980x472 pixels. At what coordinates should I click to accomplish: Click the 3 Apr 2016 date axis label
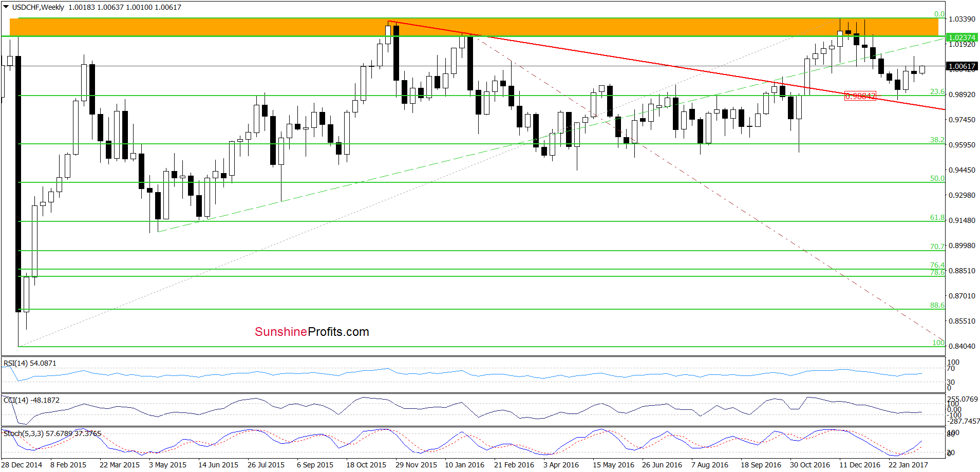(x=561, y=465)
